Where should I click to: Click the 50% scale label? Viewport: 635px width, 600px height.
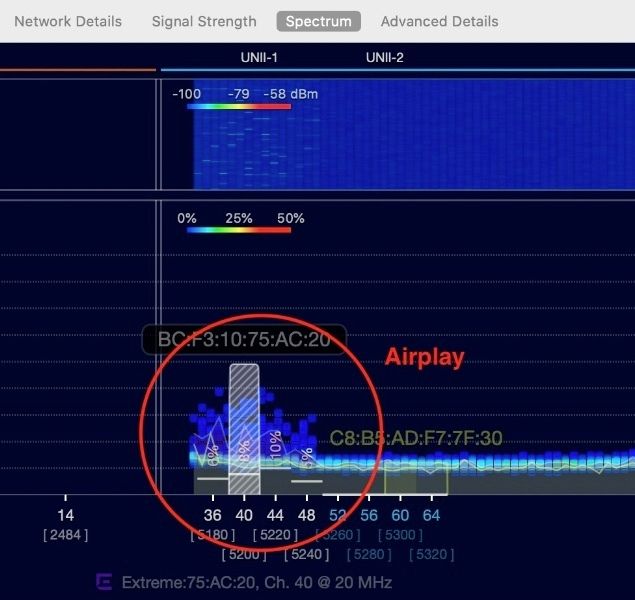291,218
